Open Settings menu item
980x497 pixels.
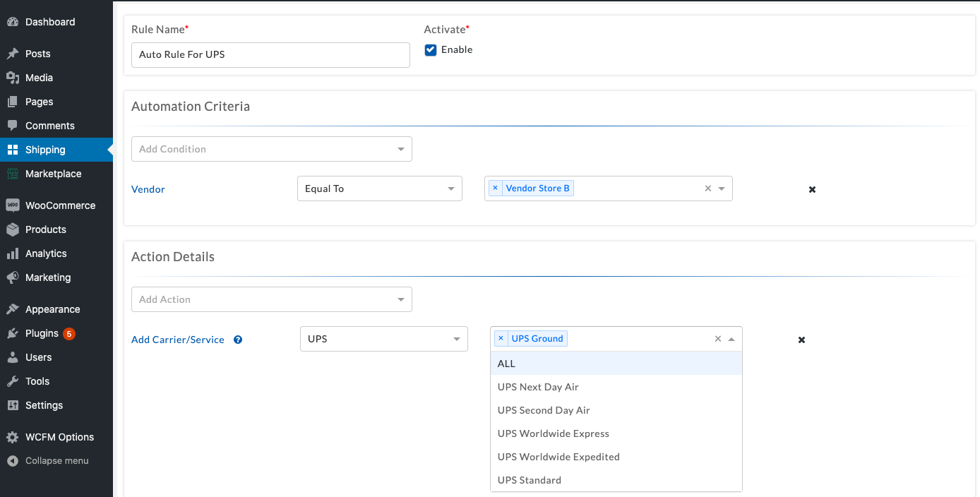(x=44, y=405)
